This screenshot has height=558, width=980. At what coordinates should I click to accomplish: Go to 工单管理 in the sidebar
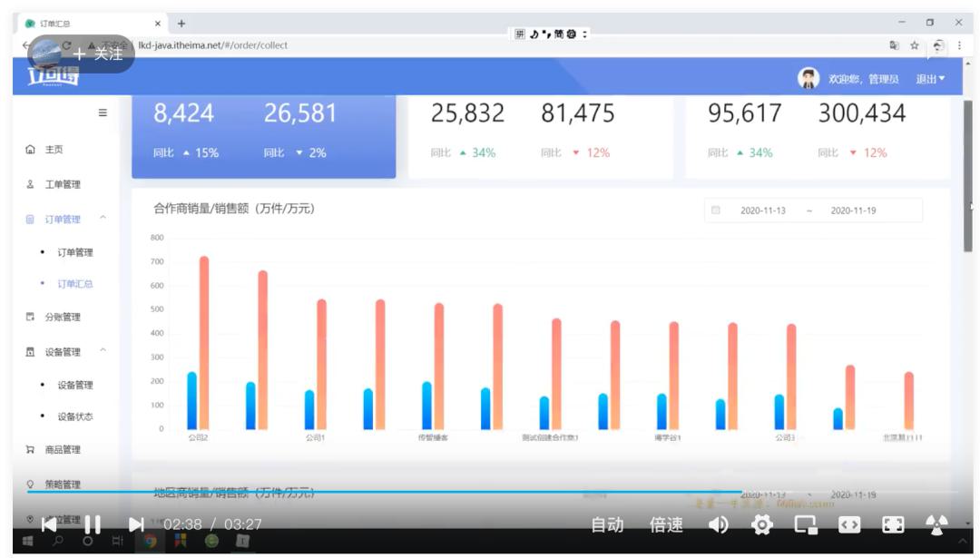[x=63, y=184]
